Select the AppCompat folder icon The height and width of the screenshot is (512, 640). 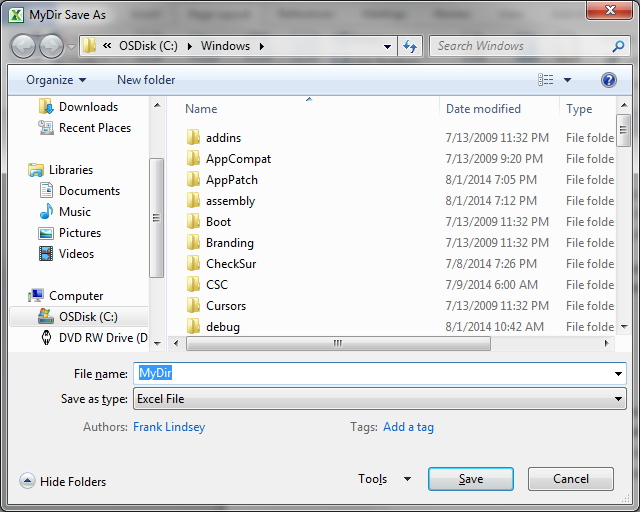pyautogui.click(x=193, y=159)
